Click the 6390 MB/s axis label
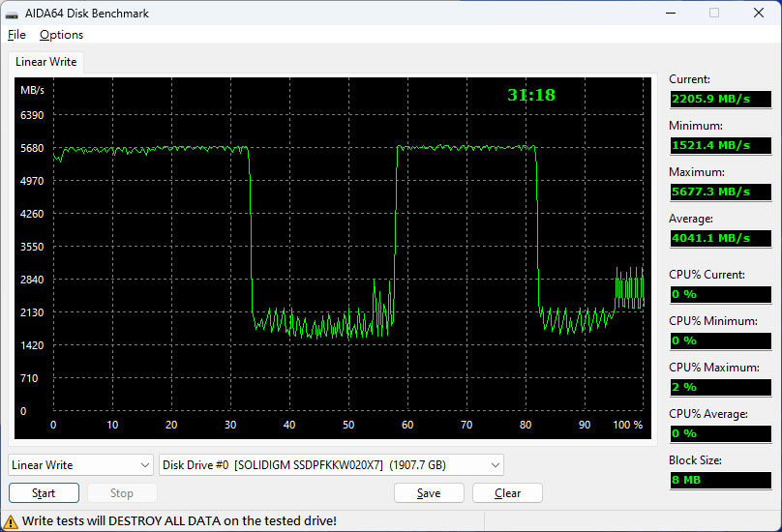The height and width of the screenshot is (532, 782). (x=32, y=115)
